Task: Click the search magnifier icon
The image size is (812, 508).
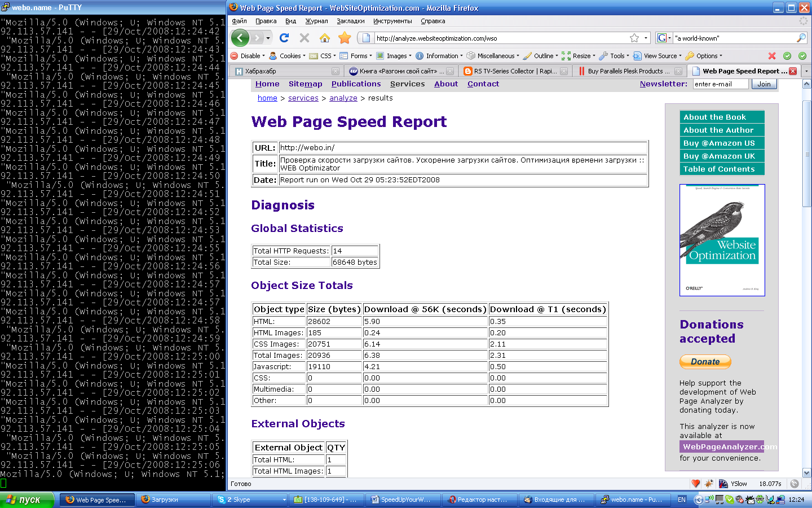Action: pos(801,38)
